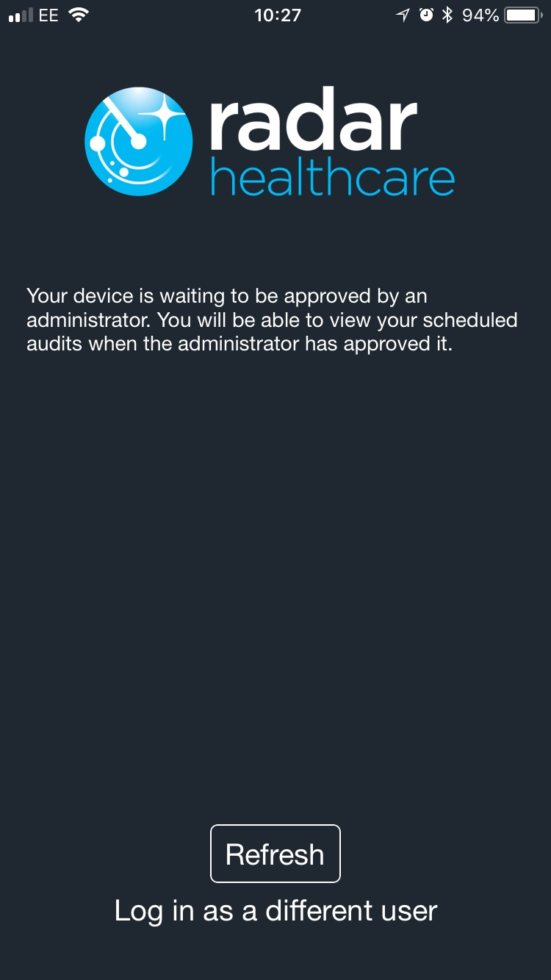Viewport: 551px width, 980px height.
Task: Tap the 10:27 clock in status bar
Action: pos(278,15)
